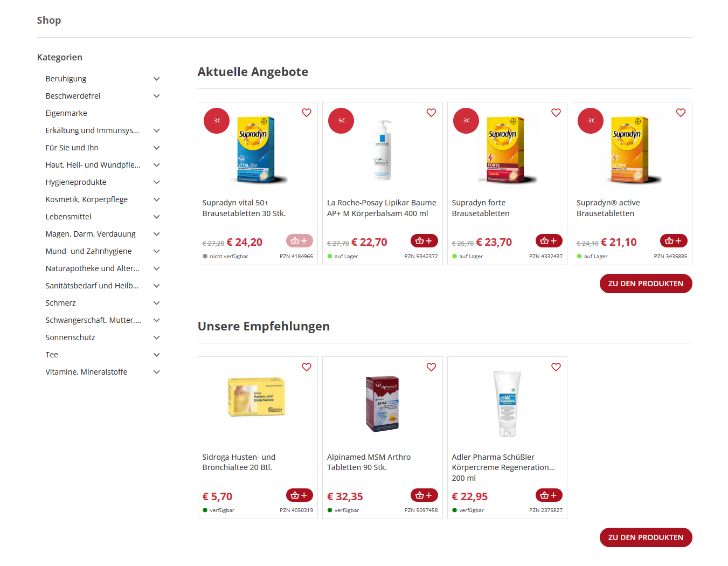Click heart icon on Alpinamed MSM Arthro
This screenshot has width=728, height=566.
click(431, 367)
